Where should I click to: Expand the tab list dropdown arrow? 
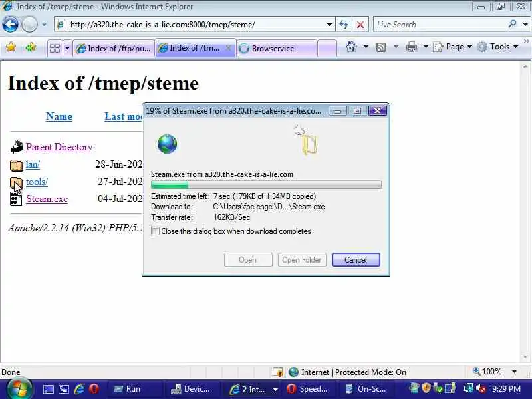click(x=67, y=48)
